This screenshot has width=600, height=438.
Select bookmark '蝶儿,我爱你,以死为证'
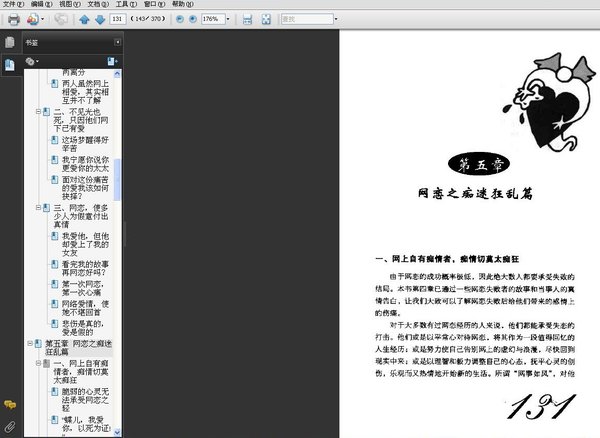[86, 424]
